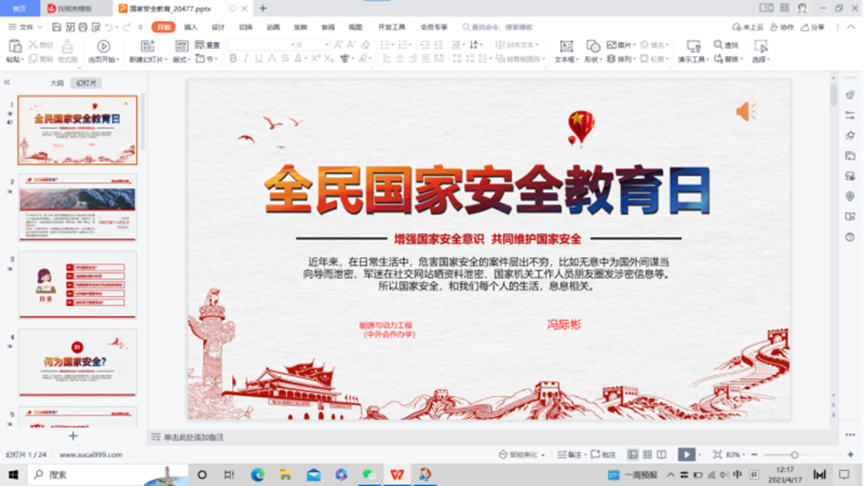
Task: Click the Italic formatting icon
Action: (x=247, y=59)
